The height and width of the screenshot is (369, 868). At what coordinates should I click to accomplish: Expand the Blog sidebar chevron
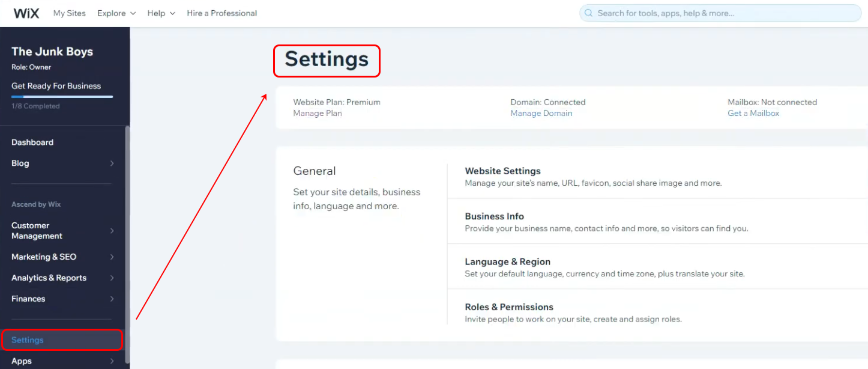pyautogui.click(x=112, y=163)
